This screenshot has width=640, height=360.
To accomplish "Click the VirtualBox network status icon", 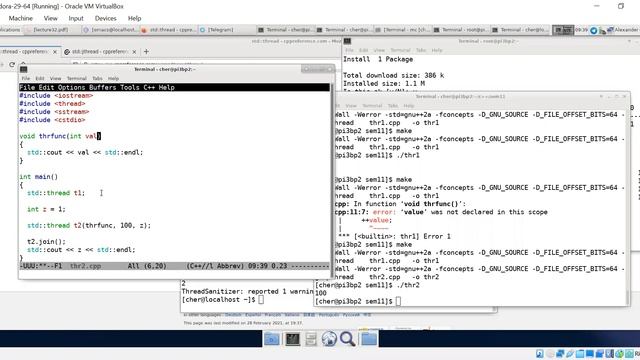I will [x=560, y=354].
